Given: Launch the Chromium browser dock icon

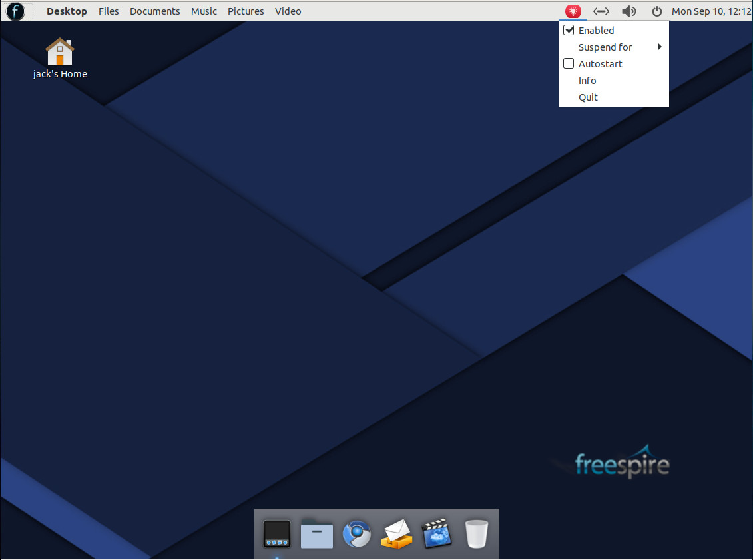Looking at the screenshot, I should coord(356,533).
